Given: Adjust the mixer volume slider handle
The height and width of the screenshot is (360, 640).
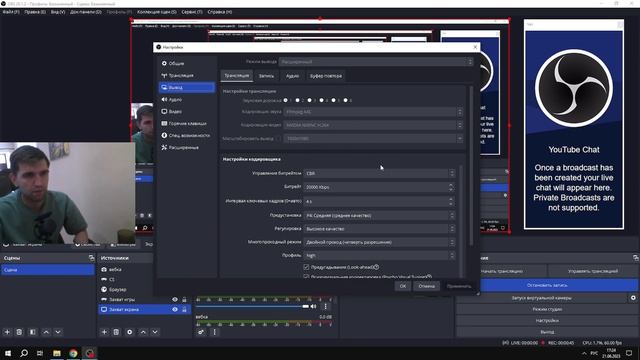Looking at the screenshot, I should 305,307.
